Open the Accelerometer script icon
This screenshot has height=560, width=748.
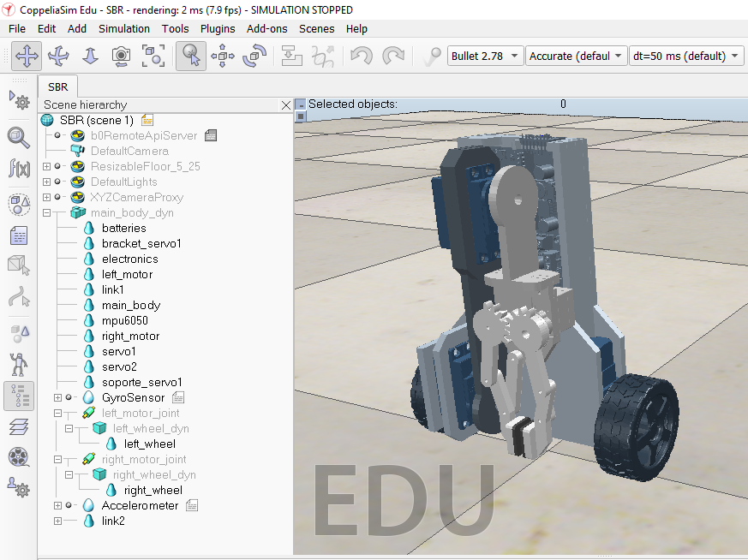coord(192,505)
